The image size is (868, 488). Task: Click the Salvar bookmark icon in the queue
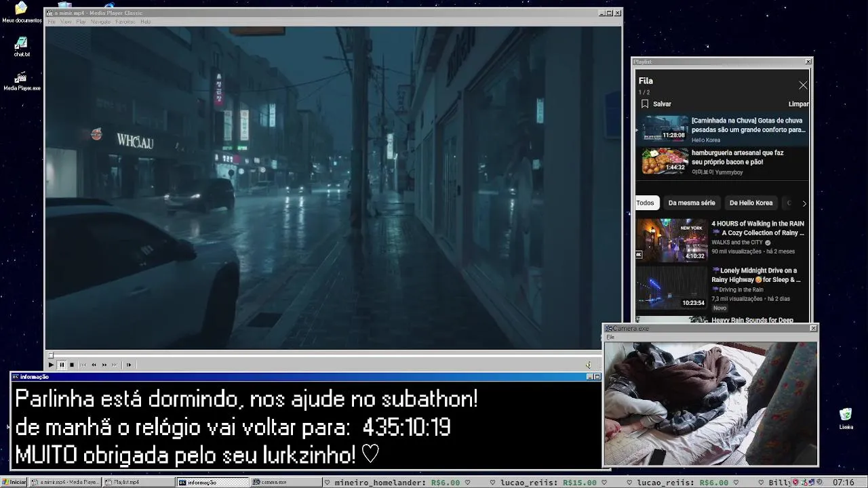pos(645,104)
